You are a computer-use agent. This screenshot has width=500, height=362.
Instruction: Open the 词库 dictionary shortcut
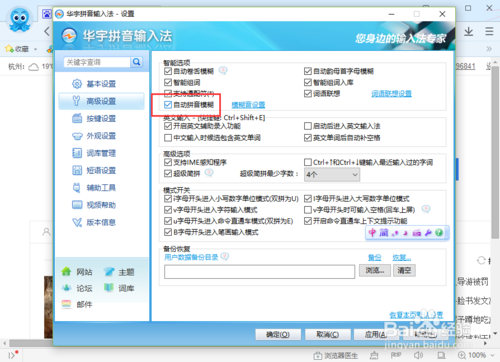point(119,288)
